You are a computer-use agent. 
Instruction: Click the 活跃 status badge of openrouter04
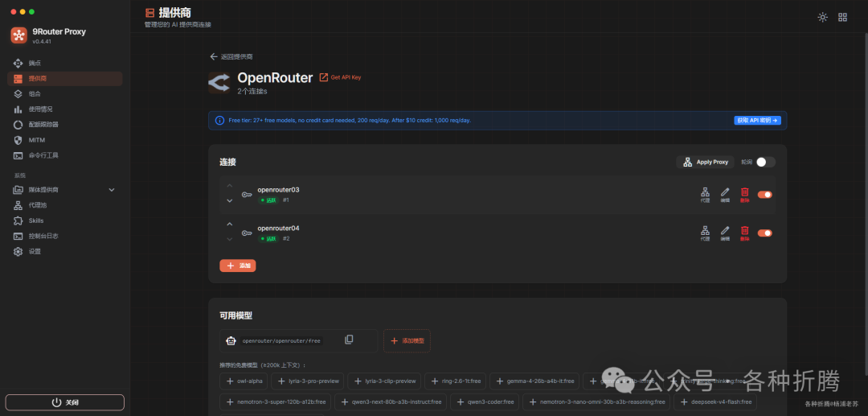coord(268,239)
